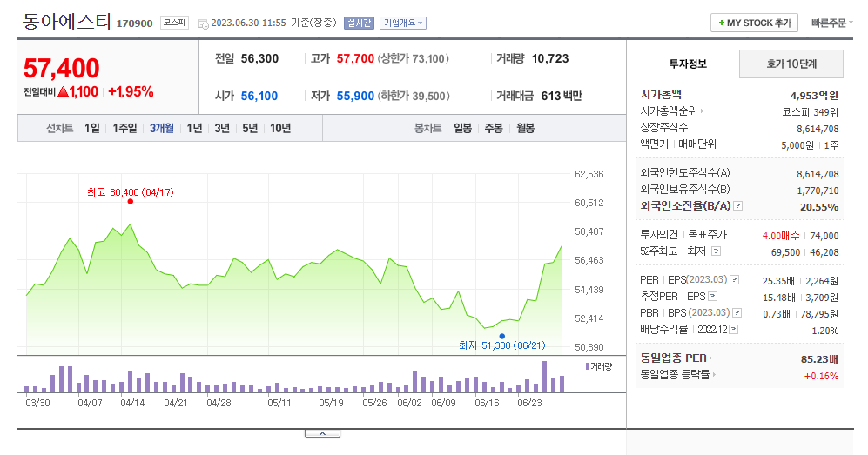
Task: Switch to the 투자정보 tab
Action: tap(688, 64)
